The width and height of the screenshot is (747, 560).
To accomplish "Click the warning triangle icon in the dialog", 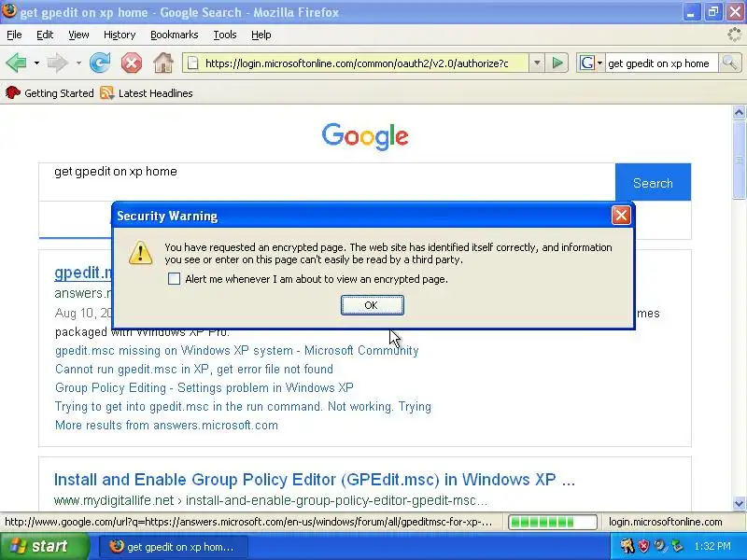I will click(141, 253).
